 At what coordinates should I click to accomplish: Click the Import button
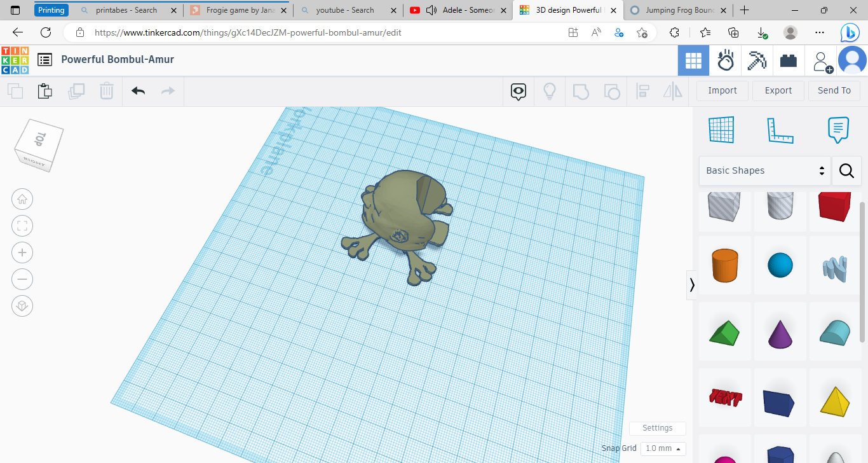tap(722, 90)
